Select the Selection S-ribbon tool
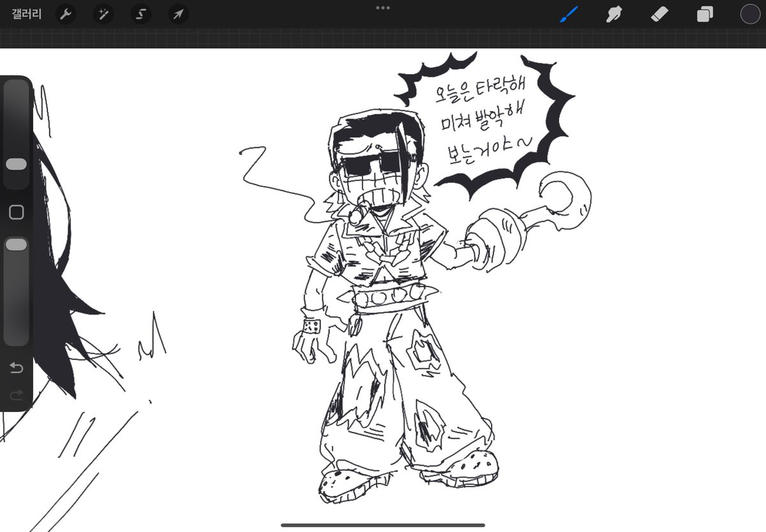This screenshot has width=766, height=532. coord(141,14)
